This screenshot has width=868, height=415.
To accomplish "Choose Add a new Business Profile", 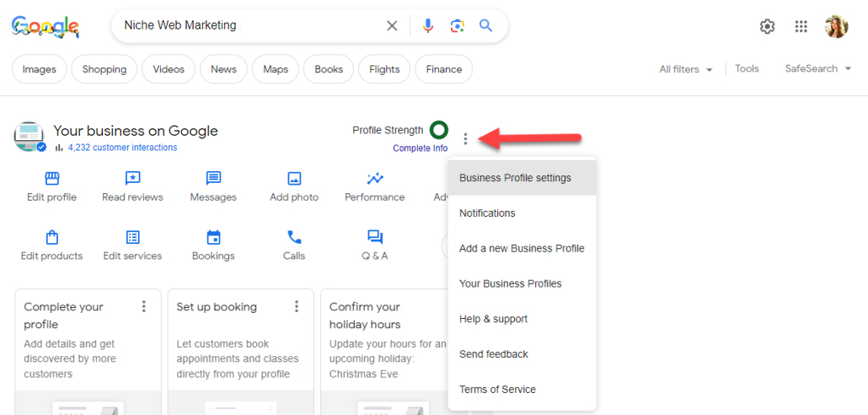I will [522, 249].
